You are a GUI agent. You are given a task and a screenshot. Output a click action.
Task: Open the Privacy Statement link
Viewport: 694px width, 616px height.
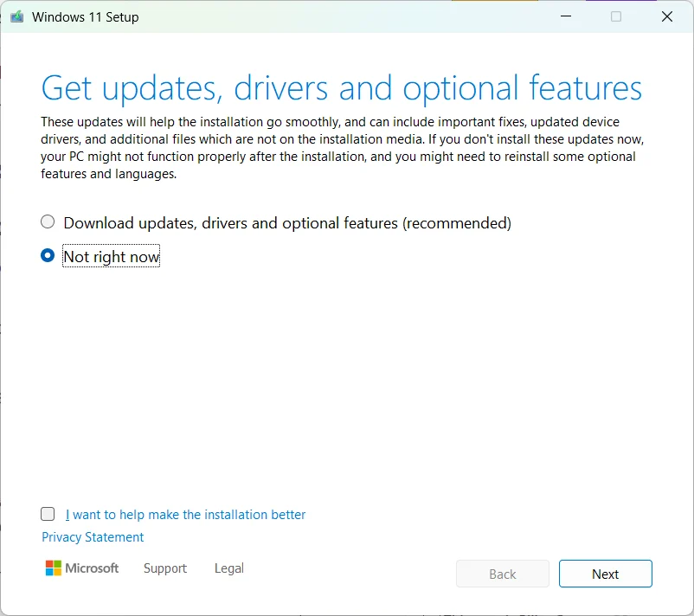pyautogui.click(x=93, y=536)
